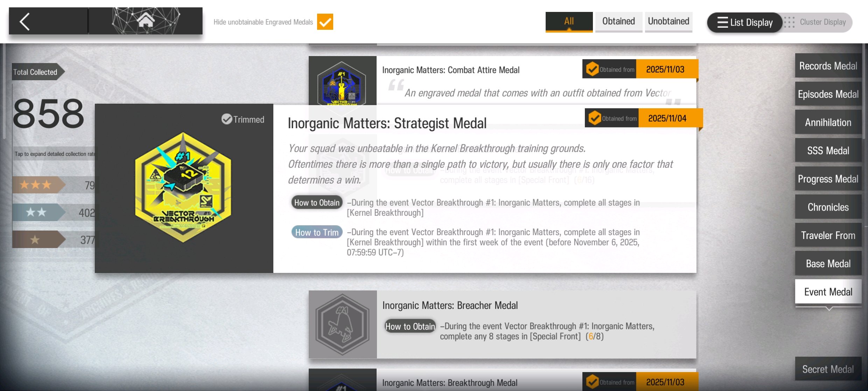Open the Secret Medal category
Viewport: 868px width, 391px height.
click(828, 369)
